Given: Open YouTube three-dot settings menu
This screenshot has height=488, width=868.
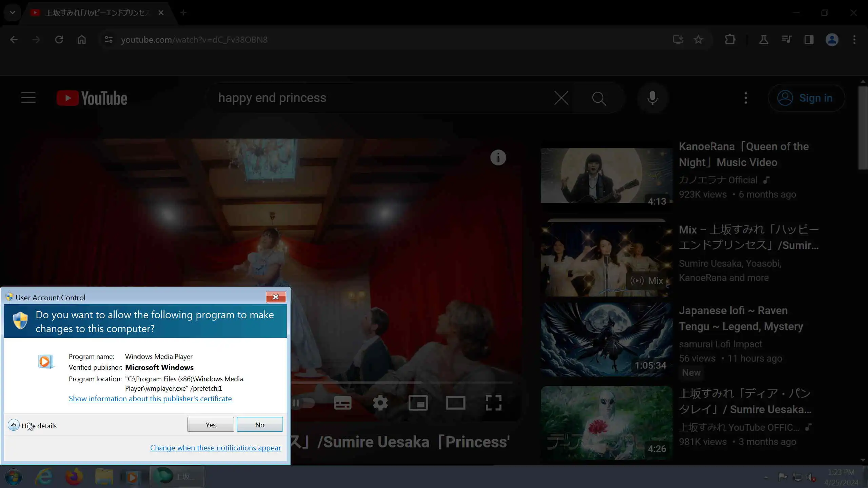Looking at the screenshot, I should pyautogui.click(x=746, y=98).
